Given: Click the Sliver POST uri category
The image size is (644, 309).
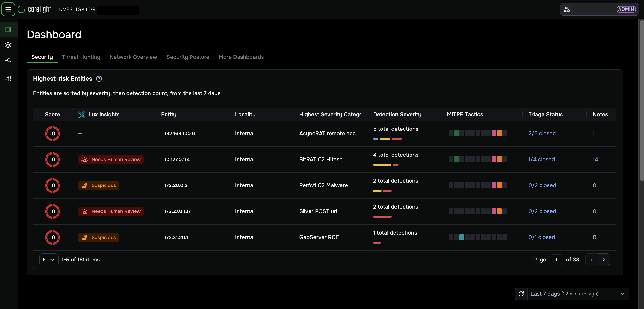Looking at the screenshot, I should point(318,211).
